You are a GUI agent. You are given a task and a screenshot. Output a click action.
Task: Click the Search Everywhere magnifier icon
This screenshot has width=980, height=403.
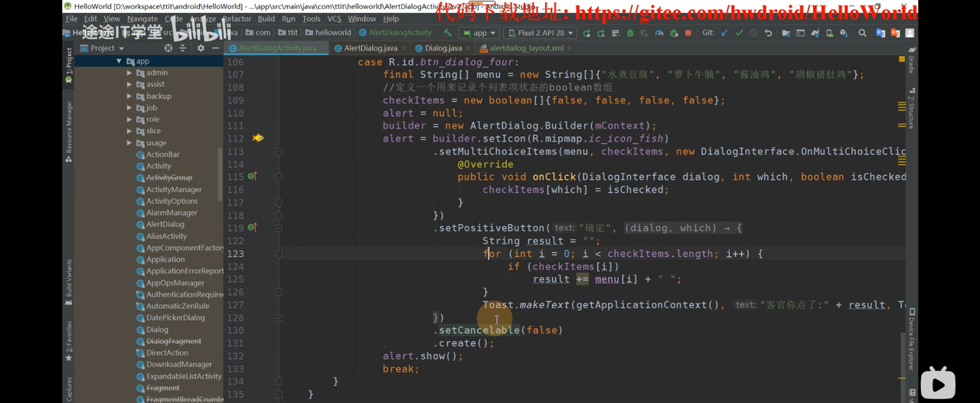click(862, 33)
